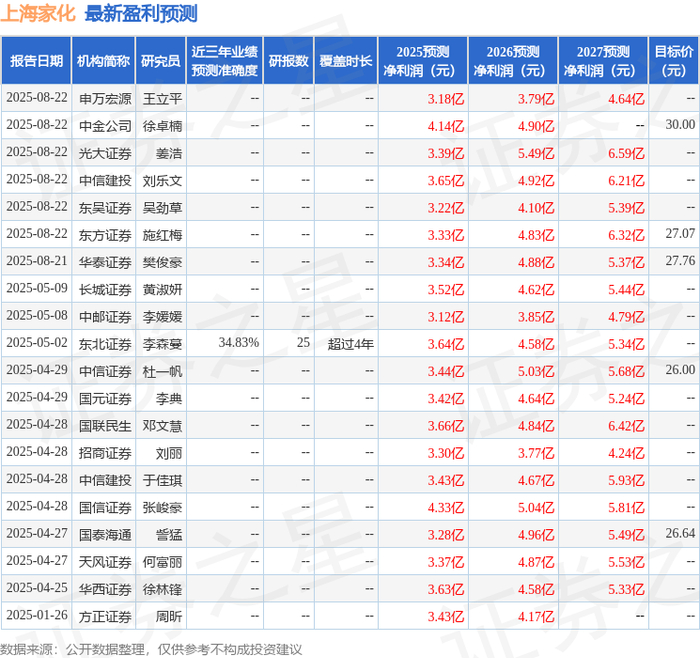Click the 近三年业绩预测准确度 column header
This screenshot has height=658, width=700.
pos(225,61)
